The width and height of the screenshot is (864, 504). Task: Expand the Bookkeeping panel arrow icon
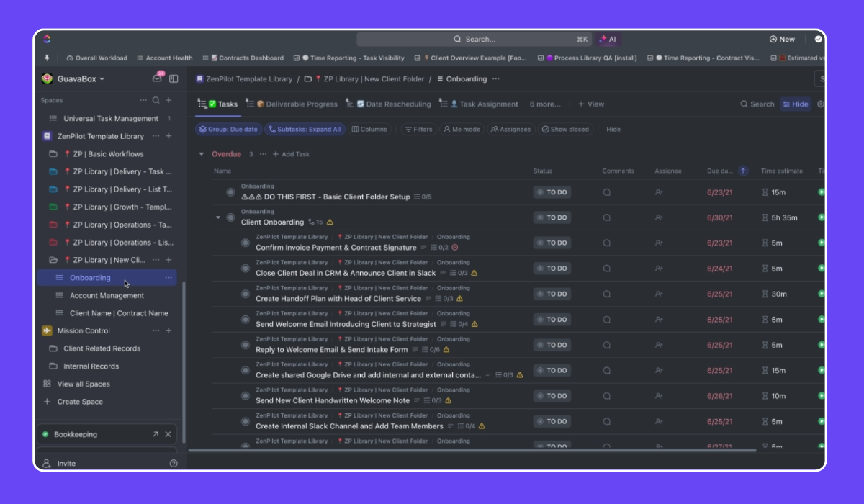pos(155,435)
